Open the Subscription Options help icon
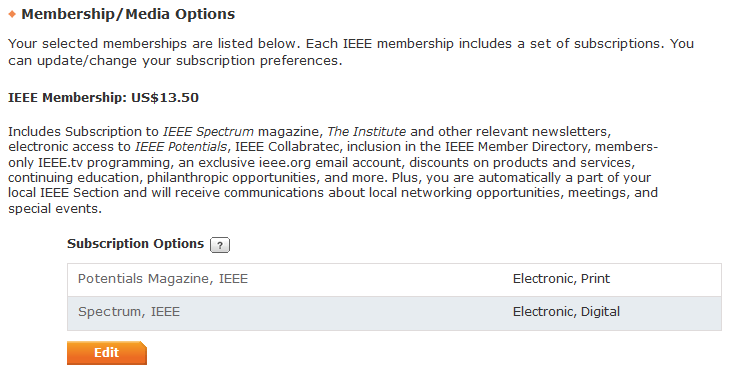 tap(220, 245)
